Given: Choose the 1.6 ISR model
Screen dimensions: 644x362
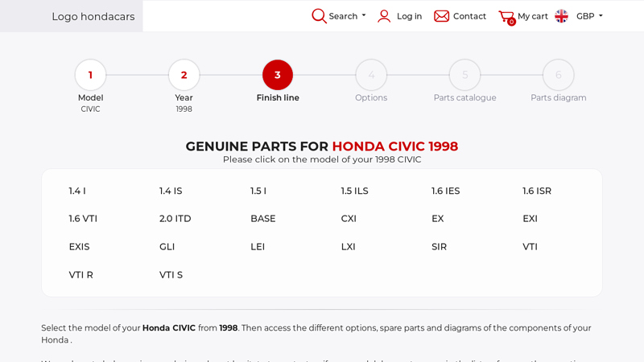Looking at the screenshot, I should tap(537, 191).
